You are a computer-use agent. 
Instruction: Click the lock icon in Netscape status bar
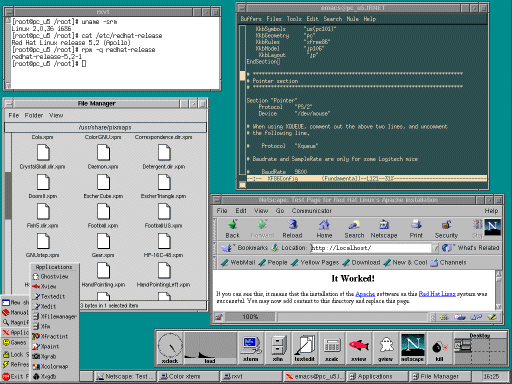pyautogui.click(x=219, y=317)
